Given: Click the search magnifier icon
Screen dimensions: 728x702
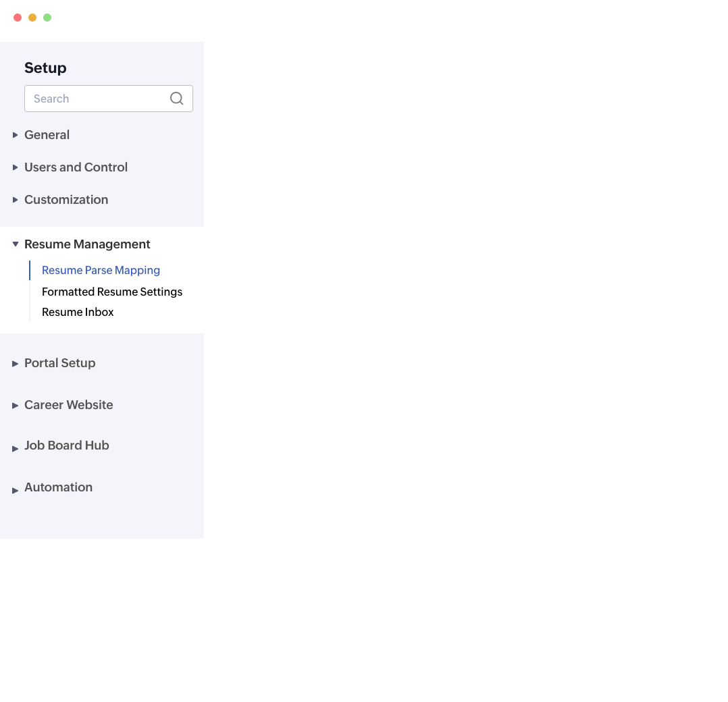Looking at the screenshot, I should [176, 99].
